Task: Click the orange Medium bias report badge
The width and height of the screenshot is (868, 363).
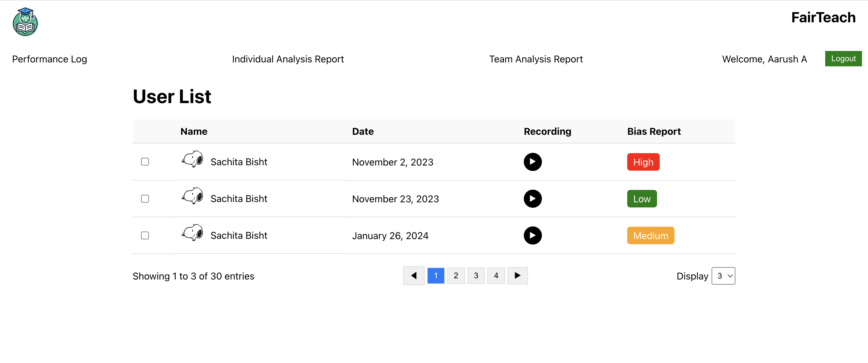Action: pos(650,235)
